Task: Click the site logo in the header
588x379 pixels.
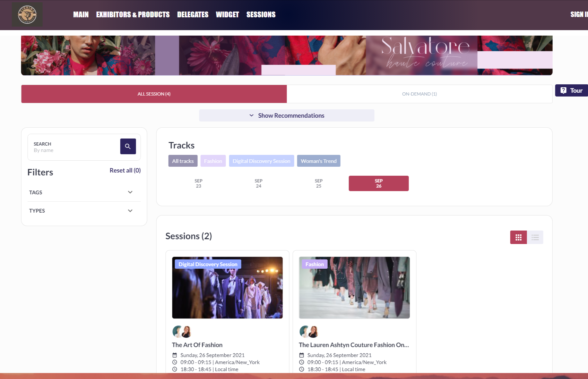Action: (27, 15)
